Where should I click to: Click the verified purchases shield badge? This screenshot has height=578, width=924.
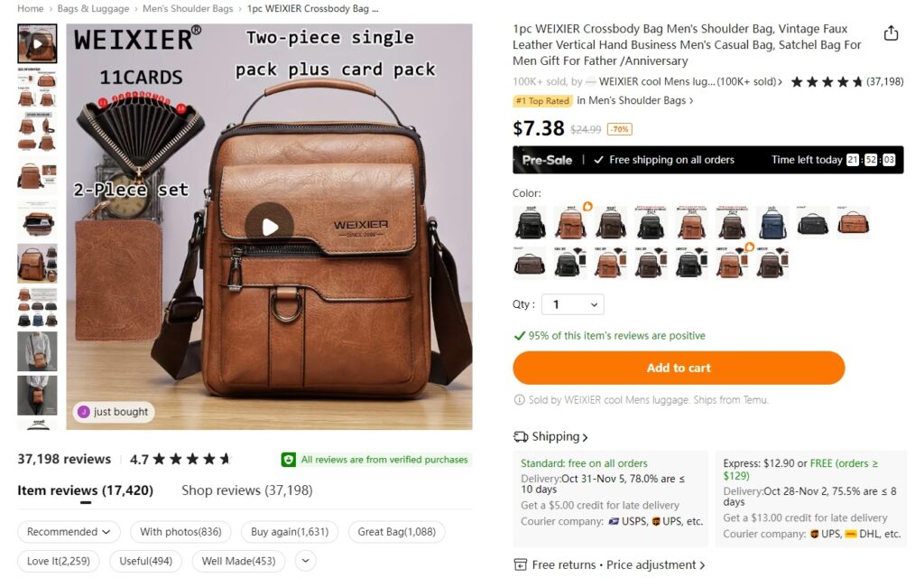click(x=288, y=460)
